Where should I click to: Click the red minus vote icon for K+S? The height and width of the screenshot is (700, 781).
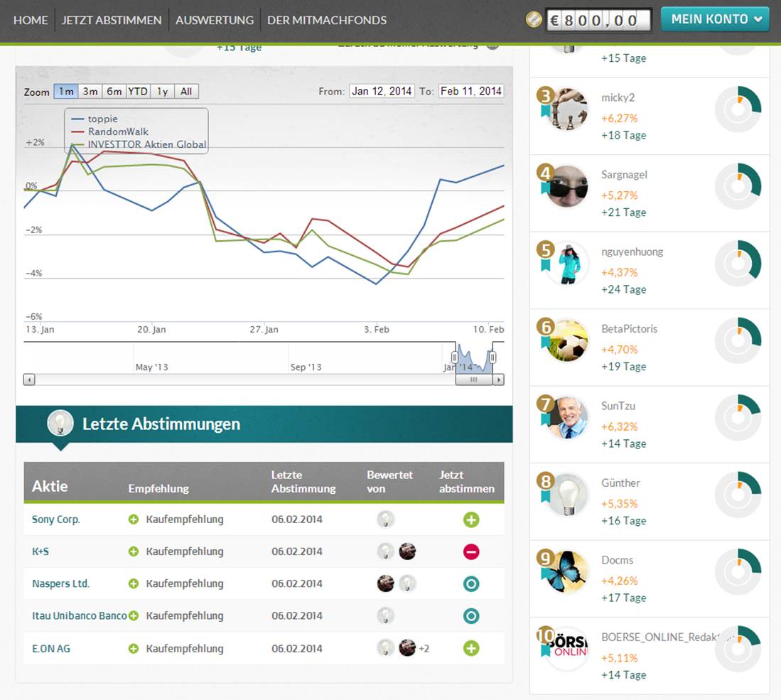pyautogui.click(x=470, y=551)
